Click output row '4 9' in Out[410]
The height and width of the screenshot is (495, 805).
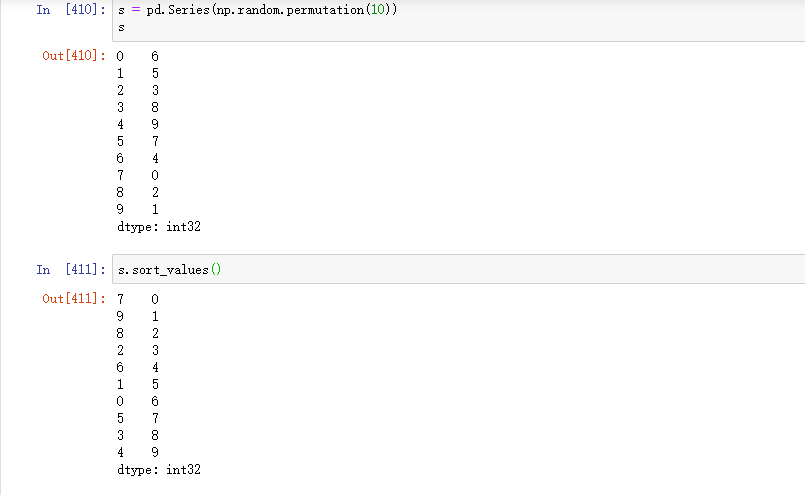pos(138,124)
